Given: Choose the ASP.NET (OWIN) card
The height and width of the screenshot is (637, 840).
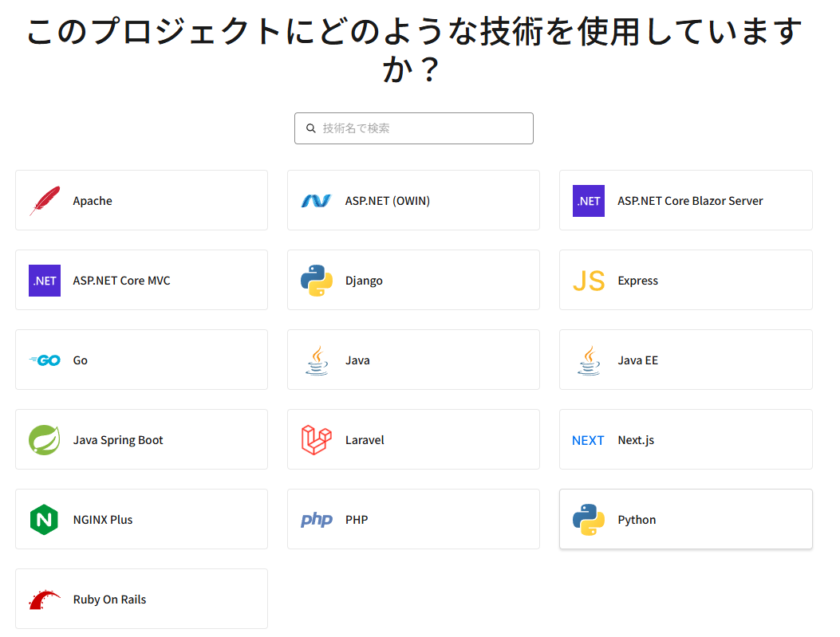Looking at the screenshot, I should 413,201.
